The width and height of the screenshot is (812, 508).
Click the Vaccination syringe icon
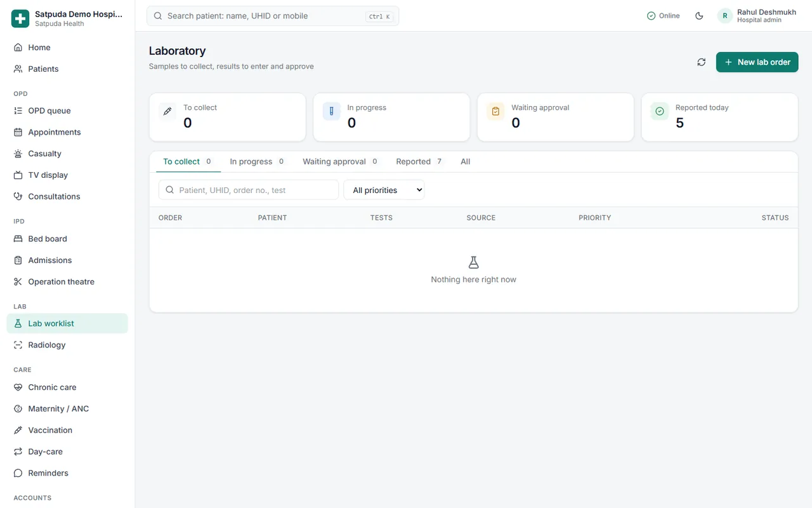click(x=18, y=431)
